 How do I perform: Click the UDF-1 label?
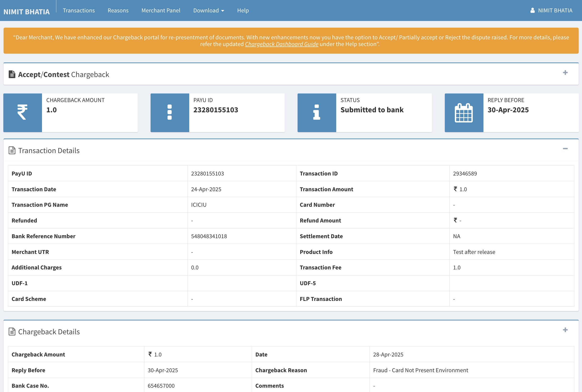[x=20, y=283]
